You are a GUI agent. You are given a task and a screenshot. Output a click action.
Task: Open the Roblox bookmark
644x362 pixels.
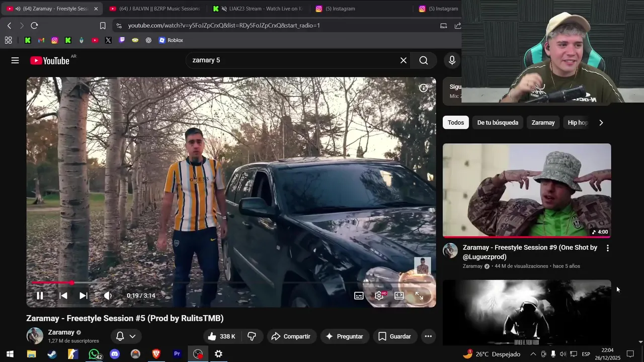click(x=171, y=40)
